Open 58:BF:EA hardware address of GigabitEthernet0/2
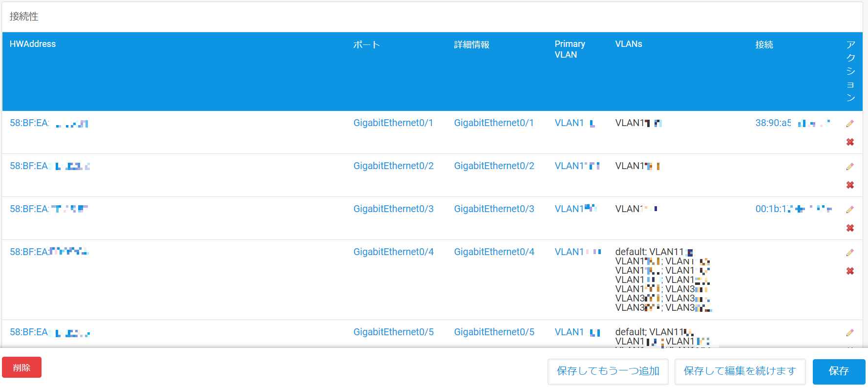This screenshot has height=388, width=868. [50, 166]
